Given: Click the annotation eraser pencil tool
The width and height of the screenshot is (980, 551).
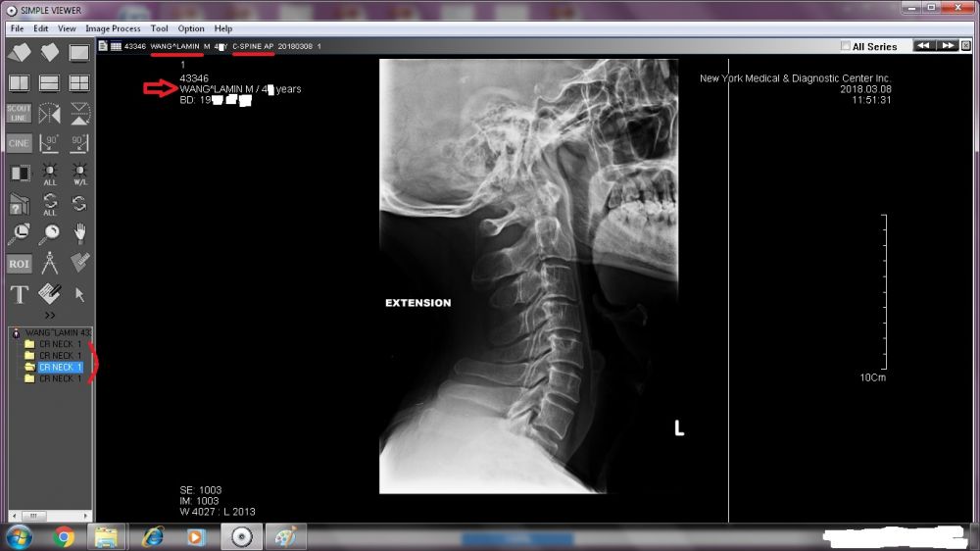Looking at the screenshot, I should (x=49, y=293).
